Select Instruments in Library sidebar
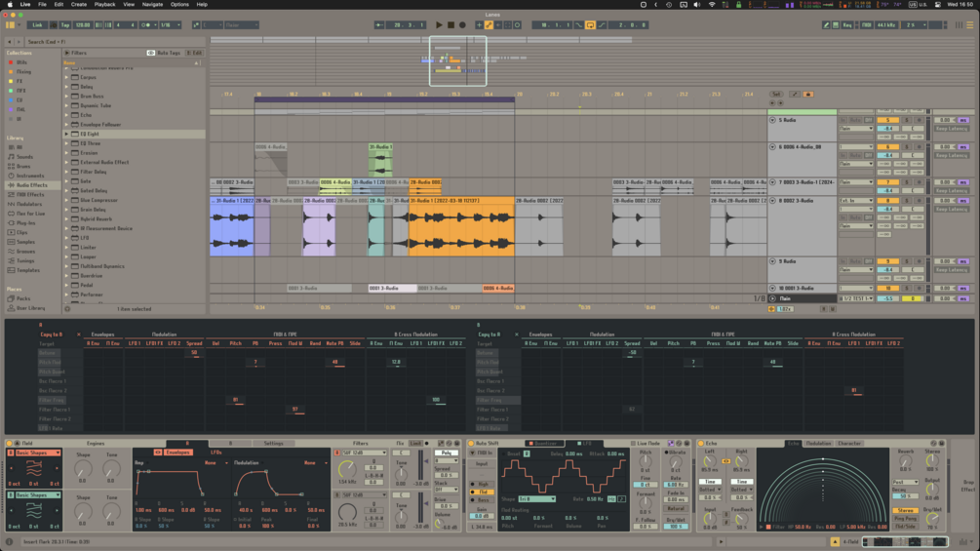The height and width of the screenshot is (551, 980). (x=29, y=176)
